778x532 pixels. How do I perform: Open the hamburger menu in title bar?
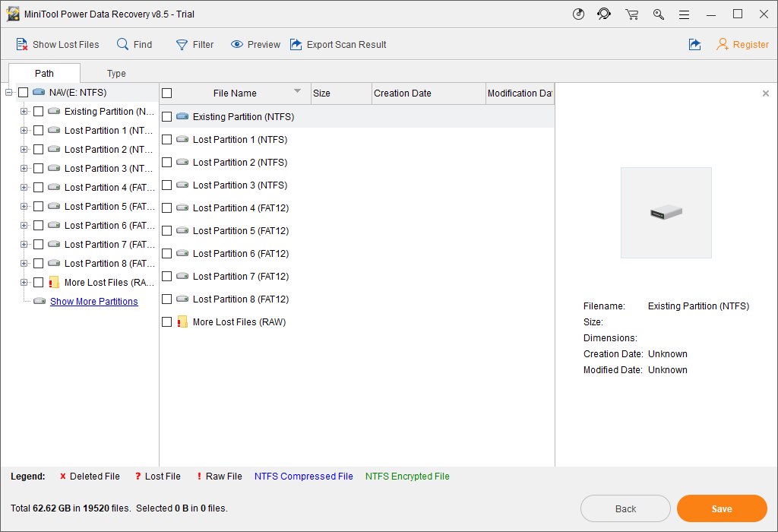(x=684, y=14)
